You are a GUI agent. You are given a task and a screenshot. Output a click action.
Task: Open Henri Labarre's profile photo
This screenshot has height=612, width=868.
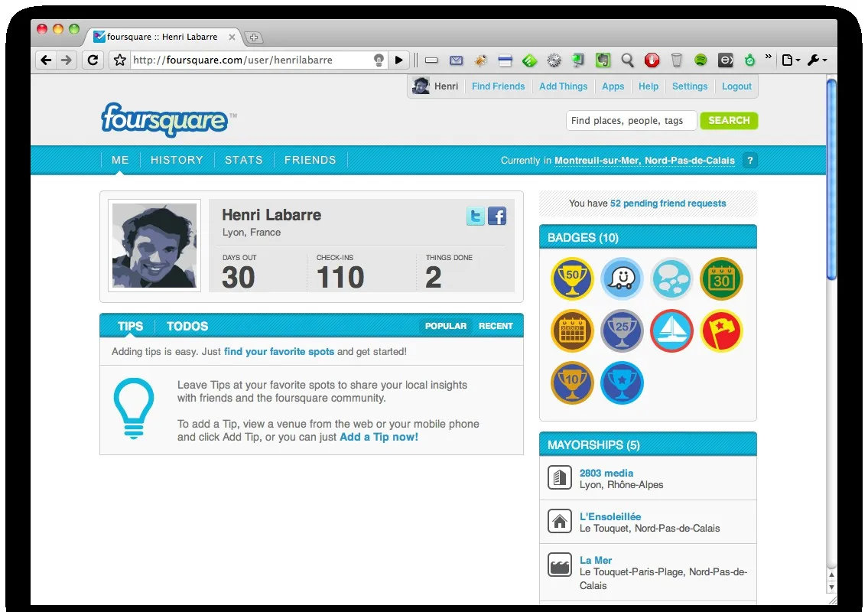(154, 246)
